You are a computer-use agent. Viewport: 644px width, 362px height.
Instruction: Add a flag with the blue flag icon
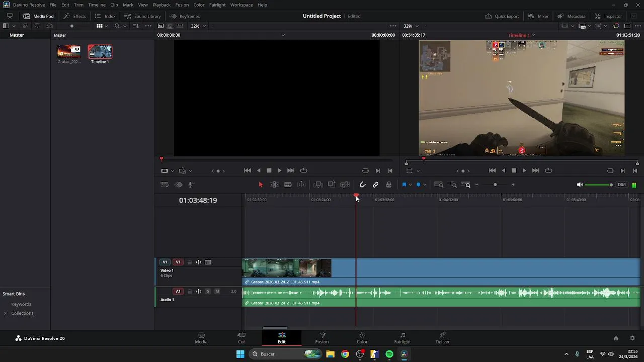[404, 185]
